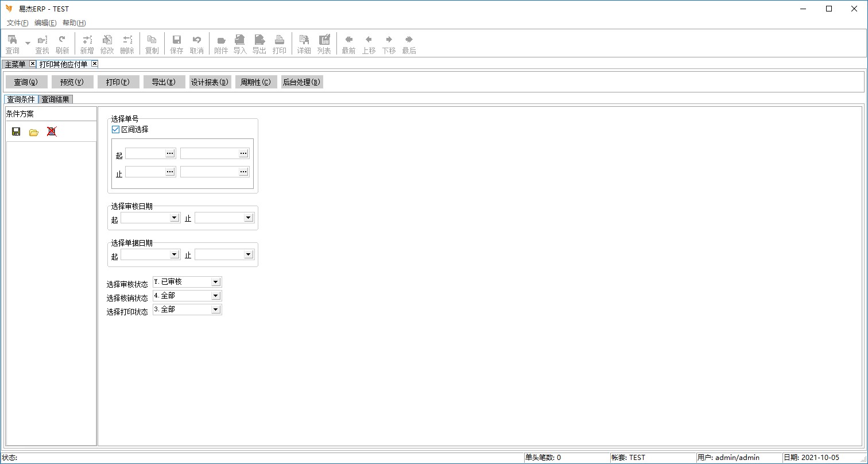Close the 打印其他应付单 tab
868x464 pixels.
tap(95, 64)
